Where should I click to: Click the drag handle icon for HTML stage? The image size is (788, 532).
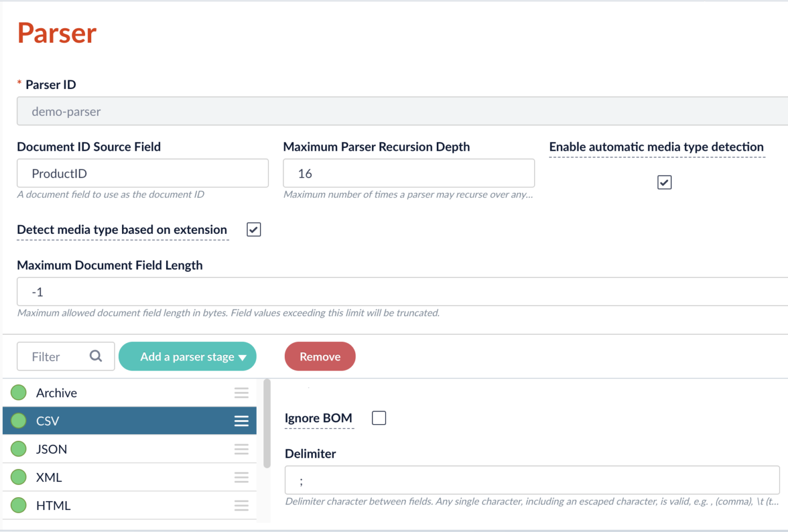coord(241,506)
